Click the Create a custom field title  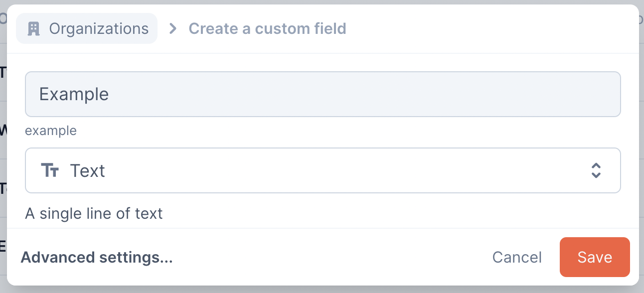coord(267,29)
